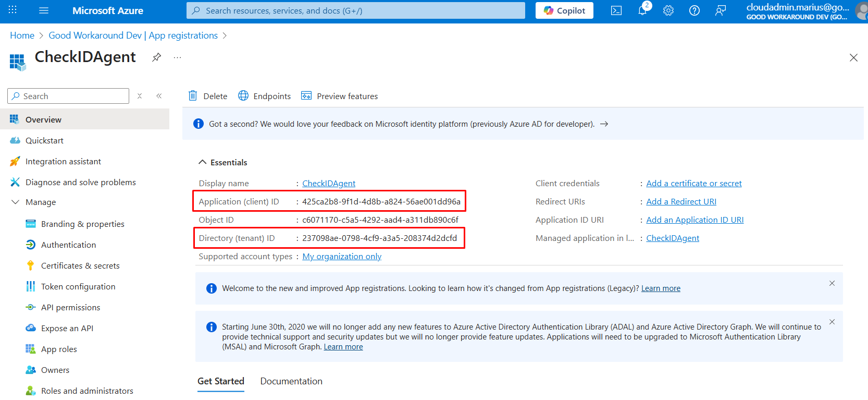868x400 pixels.
Task: Open the Azure portal hamburger menu
Action: (x=44, y=10)
